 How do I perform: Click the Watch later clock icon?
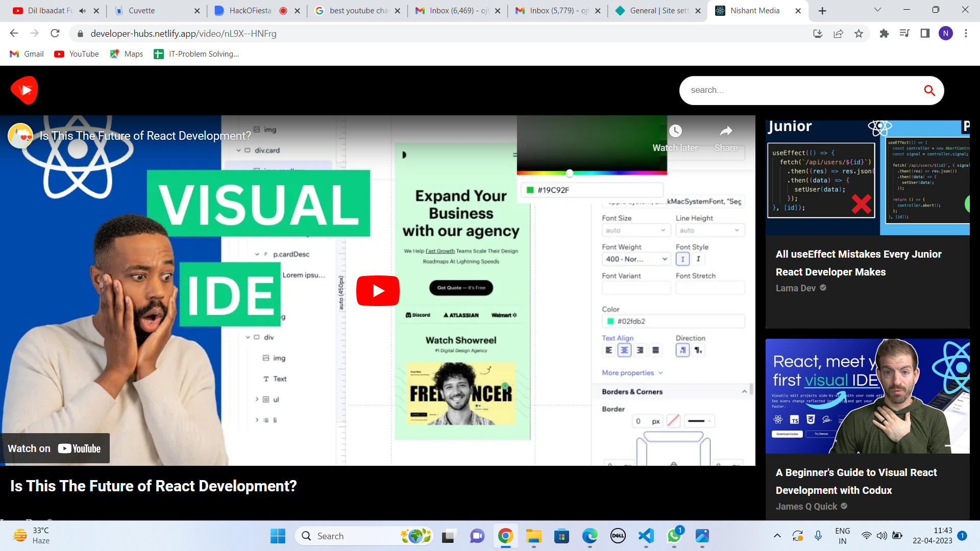(675, 131)
